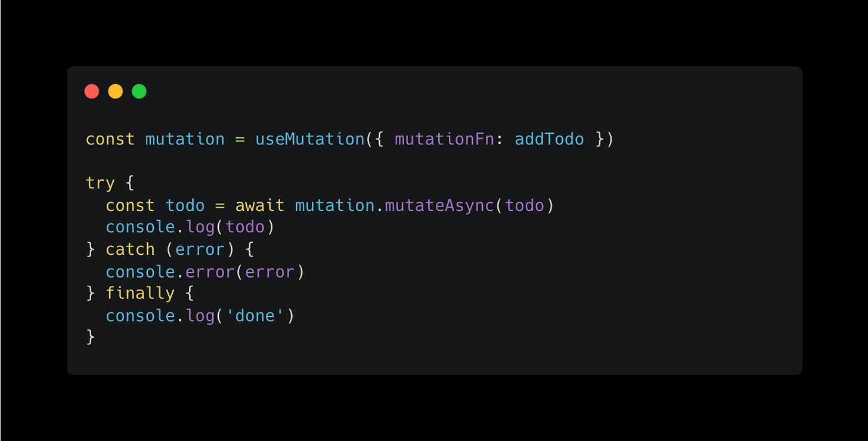Click the last closing brace of code

pyautogui.click(x=91, y=337)
